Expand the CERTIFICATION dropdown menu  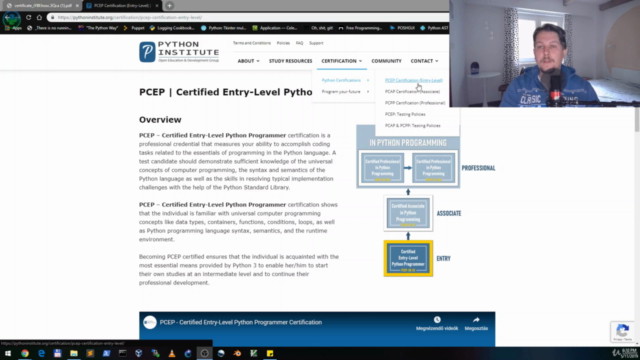342,61
